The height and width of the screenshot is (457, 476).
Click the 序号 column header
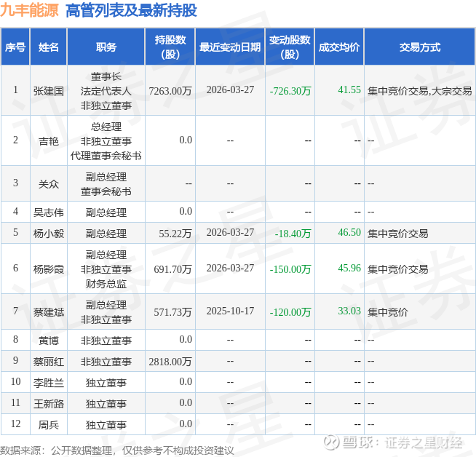coord(15,47)
